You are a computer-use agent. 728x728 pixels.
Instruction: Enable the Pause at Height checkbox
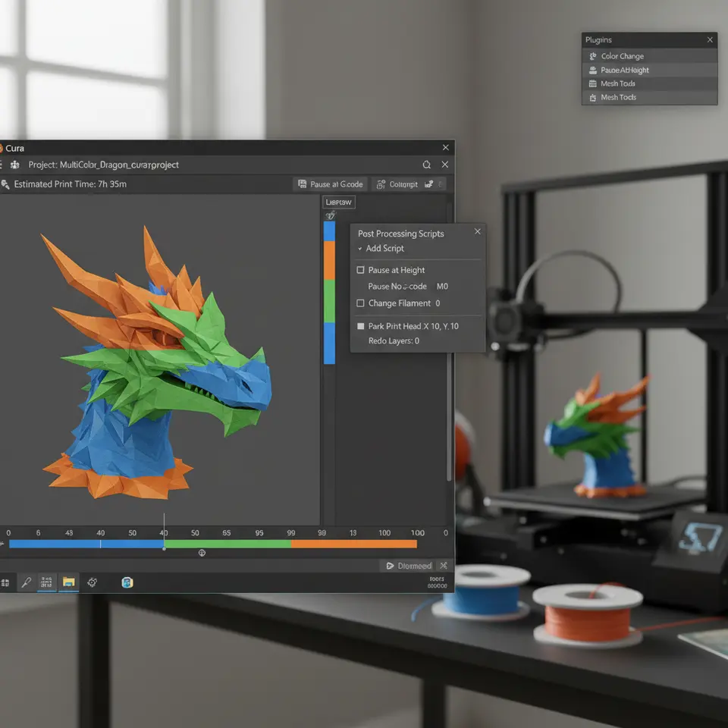coord(361,270)
